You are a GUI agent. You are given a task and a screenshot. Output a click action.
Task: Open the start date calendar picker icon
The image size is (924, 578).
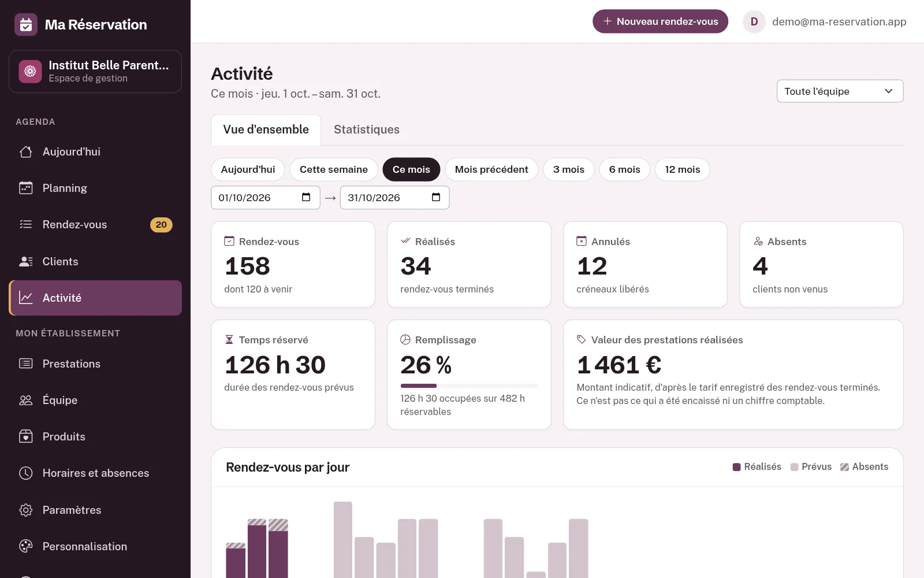click(x=306, y=197)
